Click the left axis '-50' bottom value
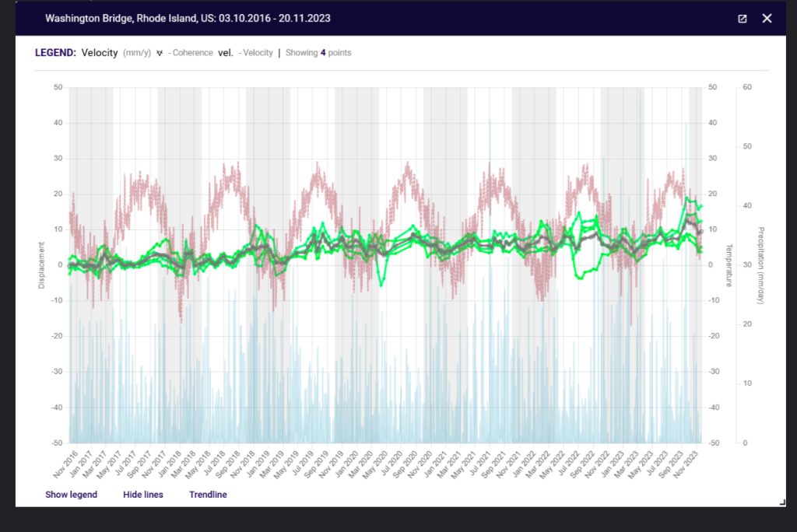Viewport: 797px width, 532px height. (57, 443)
